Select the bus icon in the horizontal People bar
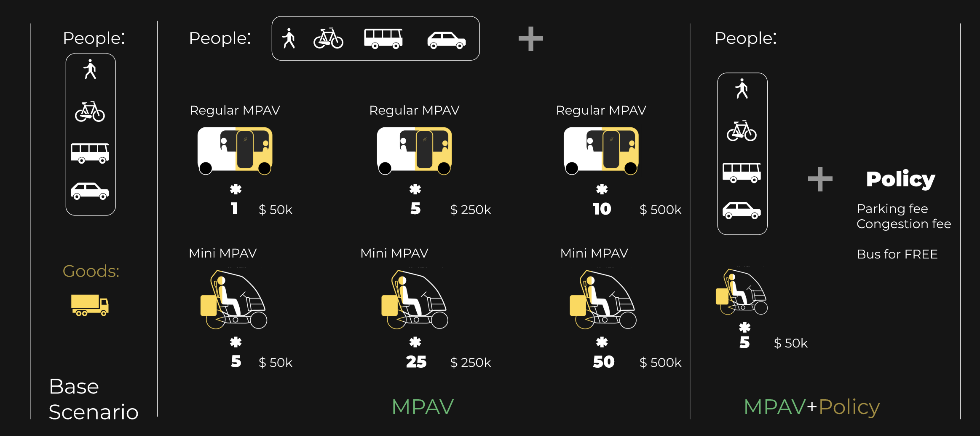This screenshot has width=980, height=436. click(383, 39)
